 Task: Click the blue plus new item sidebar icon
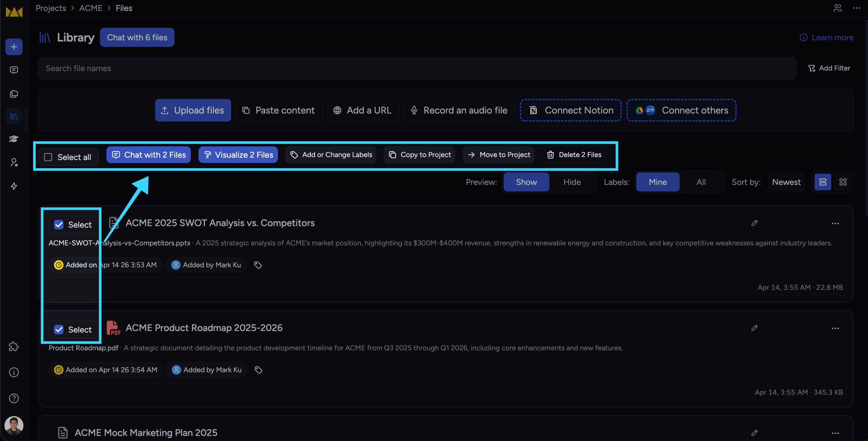pos(14,47)
